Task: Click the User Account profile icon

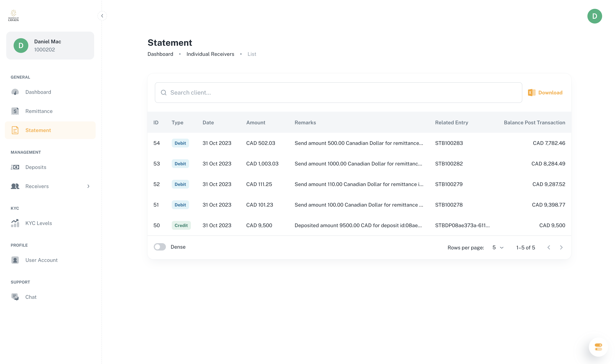Action: pos(15,260)
